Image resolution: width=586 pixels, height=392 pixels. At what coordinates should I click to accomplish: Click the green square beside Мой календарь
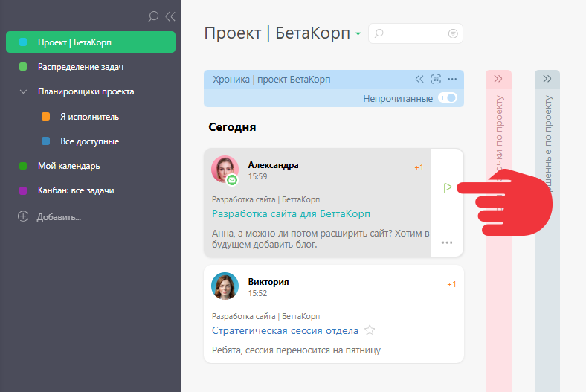(x=23, y=166)
